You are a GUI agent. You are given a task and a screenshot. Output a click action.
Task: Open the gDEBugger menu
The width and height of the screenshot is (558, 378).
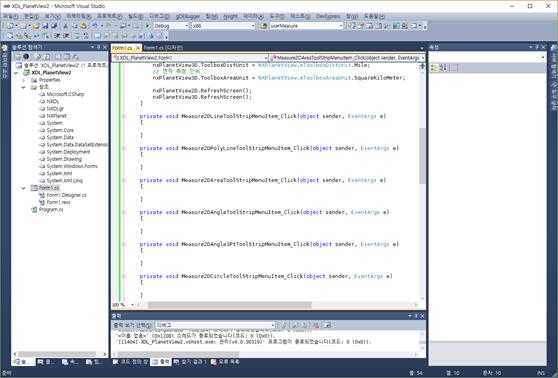click(x=188, y=16)
